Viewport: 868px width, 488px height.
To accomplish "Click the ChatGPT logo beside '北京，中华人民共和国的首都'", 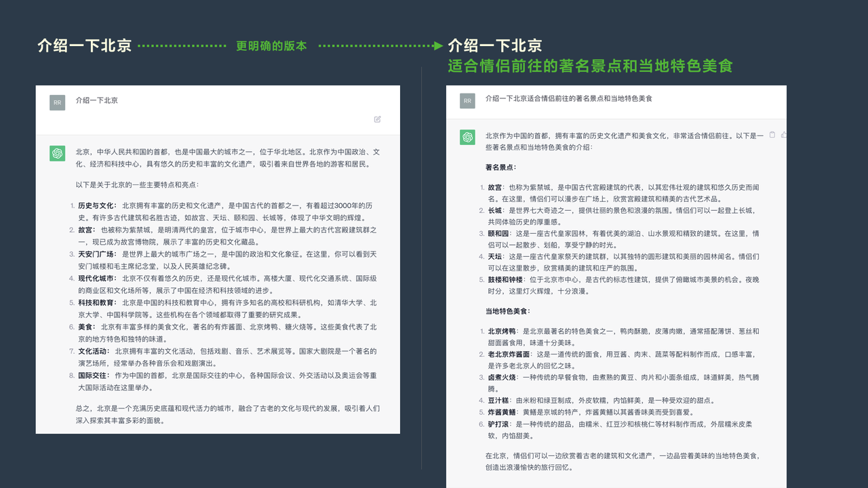I will click(x=57, y=154).
